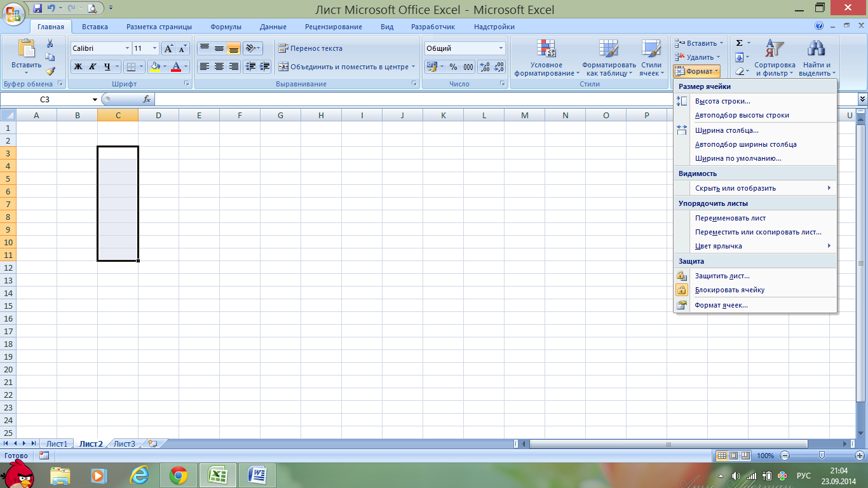868x488 pixels.
Task: Switch to the Формулы ribbon tab
Action: (x=226, y=27)
